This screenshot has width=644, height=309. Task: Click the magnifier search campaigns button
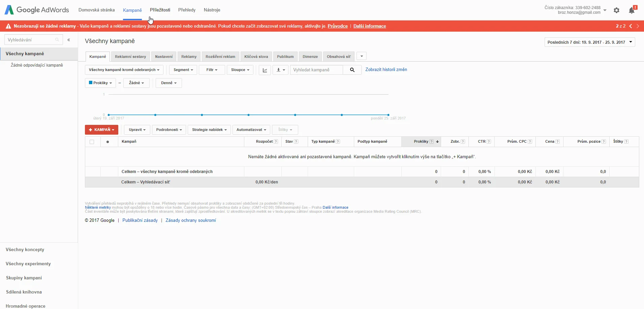tap(352, 70)
